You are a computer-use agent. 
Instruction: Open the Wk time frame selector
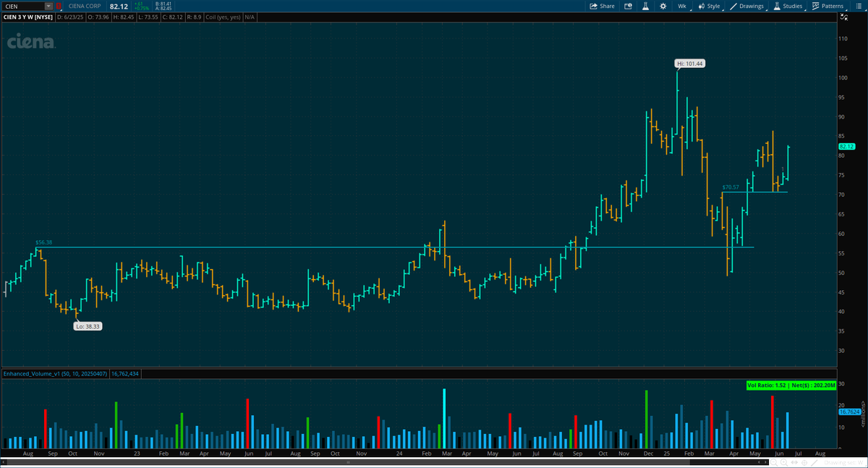[681, 6]
